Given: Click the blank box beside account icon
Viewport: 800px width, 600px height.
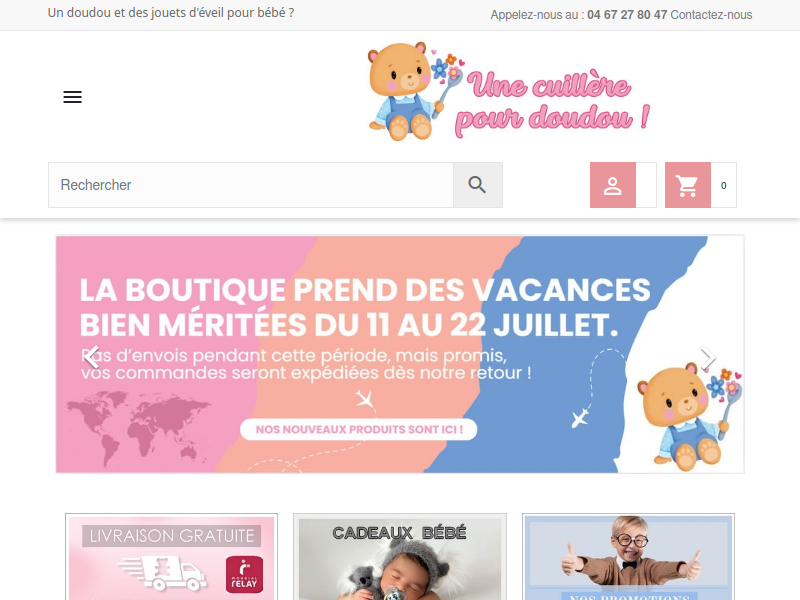Looking at the screenshot, I should coord(646,185).
